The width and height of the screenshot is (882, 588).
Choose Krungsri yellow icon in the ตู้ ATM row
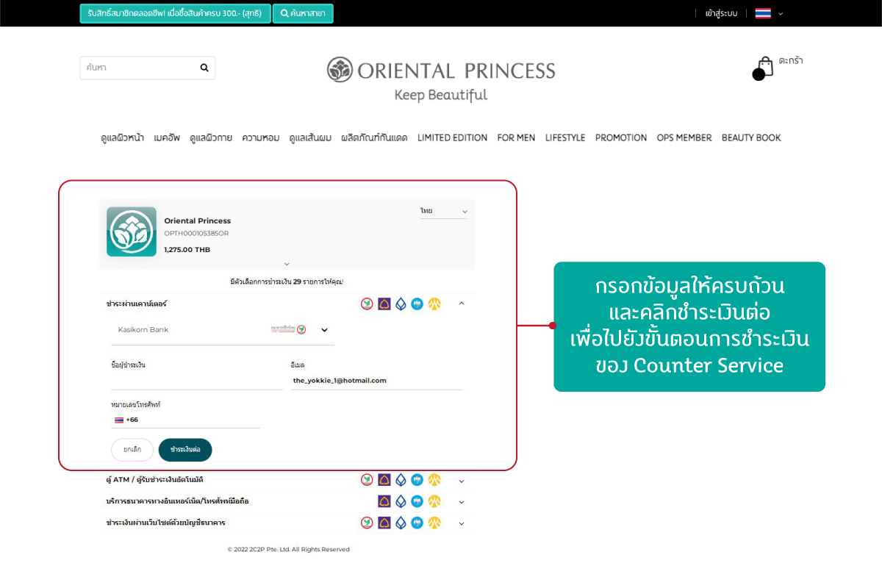coord(434,480)
